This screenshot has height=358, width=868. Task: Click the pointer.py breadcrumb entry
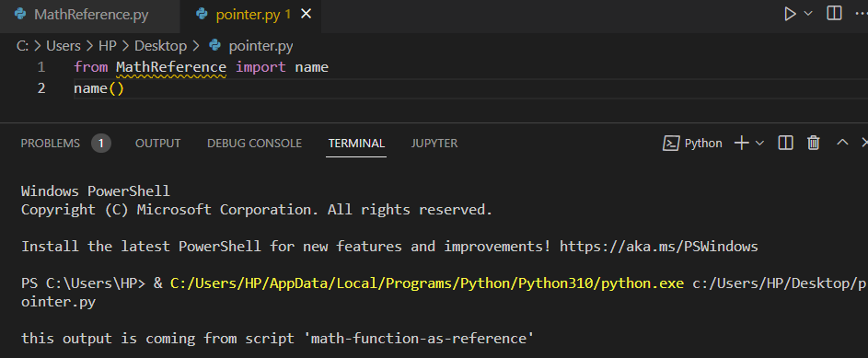click(260, 46)
